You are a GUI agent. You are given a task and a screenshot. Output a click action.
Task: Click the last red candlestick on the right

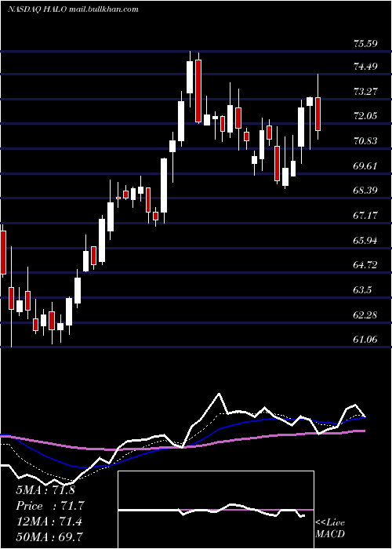click(318, 115)
